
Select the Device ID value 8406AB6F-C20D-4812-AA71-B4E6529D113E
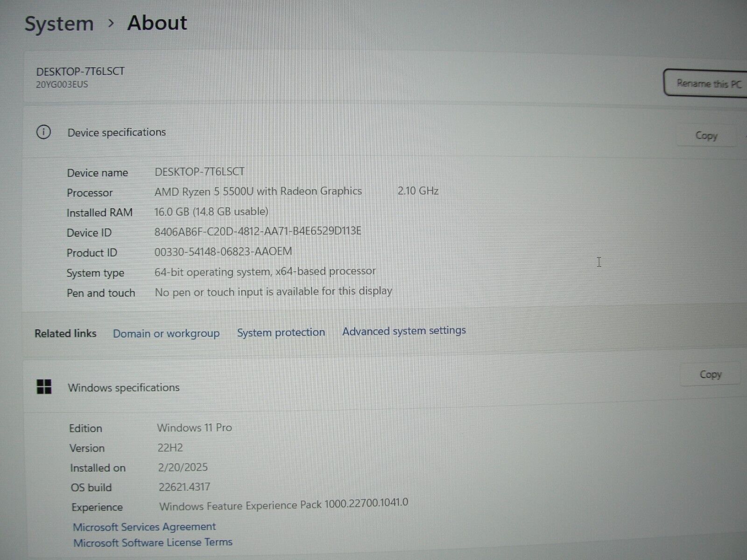(x=258, y=231)
